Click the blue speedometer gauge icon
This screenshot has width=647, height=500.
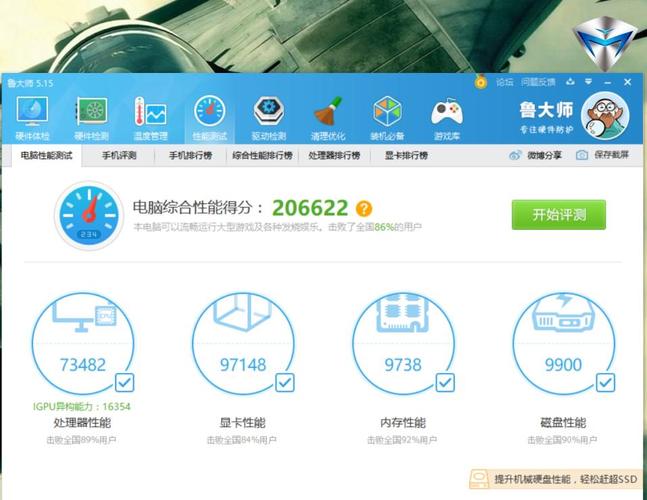pos(88,215)
